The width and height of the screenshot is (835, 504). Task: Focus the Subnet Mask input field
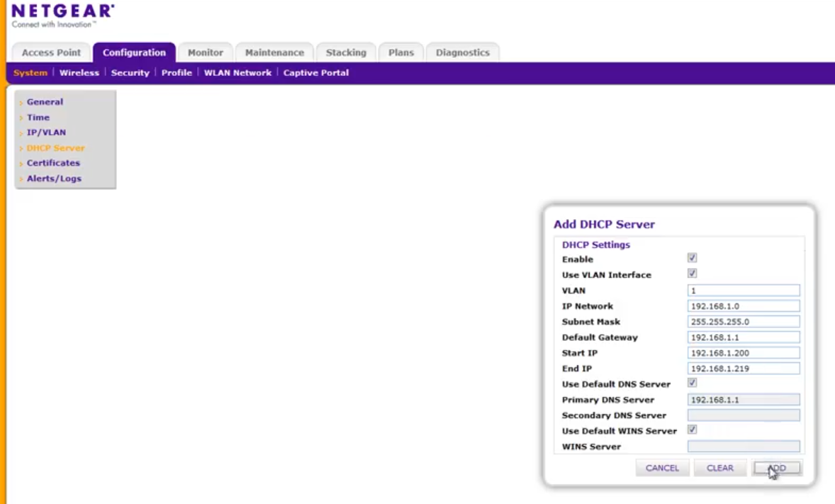click(744, 322)
